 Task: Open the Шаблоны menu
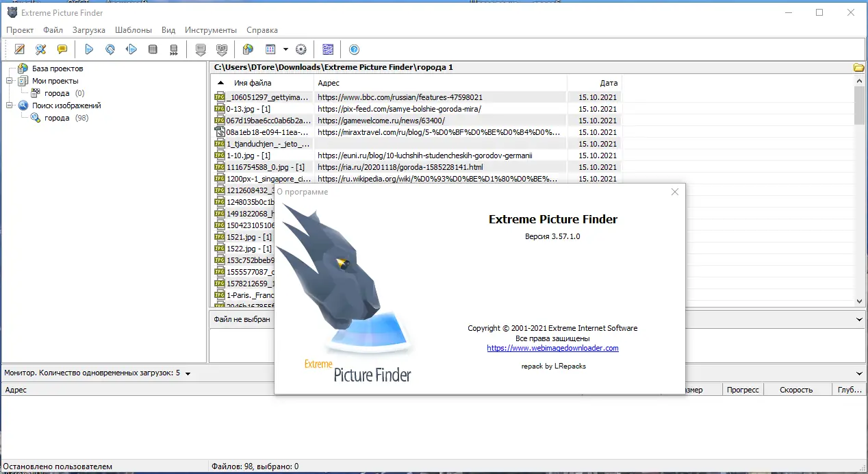[x=133, y=30]
